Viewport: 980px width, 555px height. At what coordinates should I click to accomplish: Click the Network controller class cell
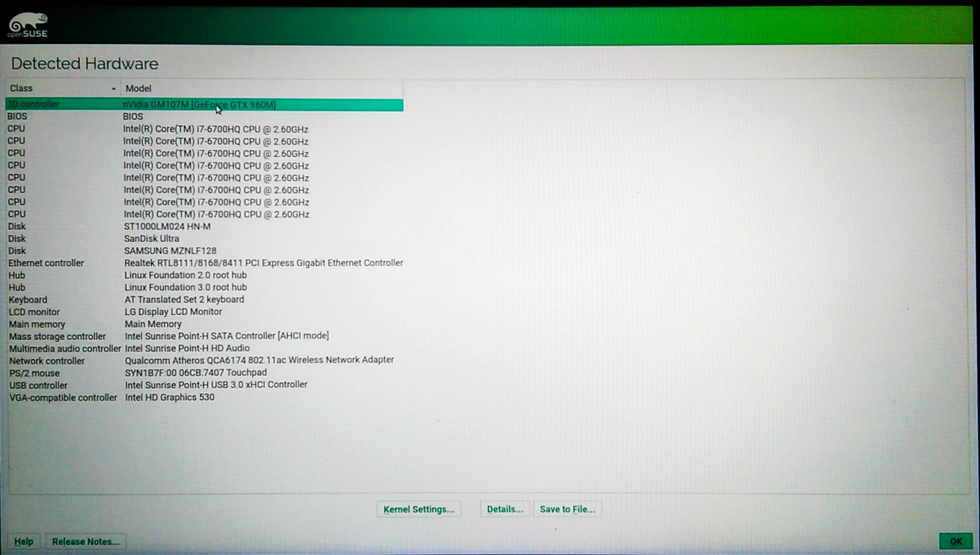47,361
